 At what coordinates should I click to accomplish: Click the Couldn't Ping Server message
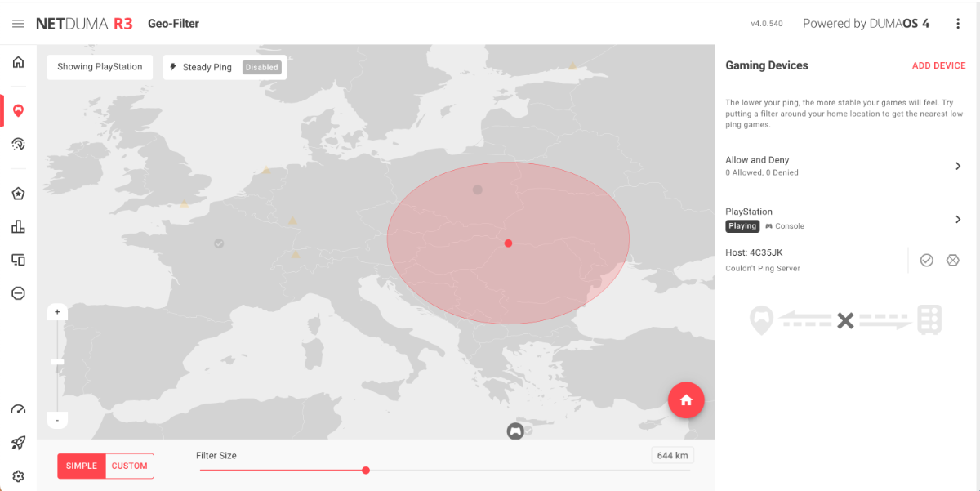[x=763, y=268]
